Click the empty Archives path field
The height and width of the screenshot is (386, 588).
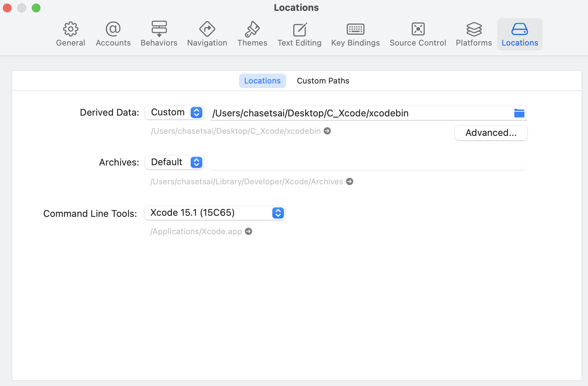tap(368, 163)
